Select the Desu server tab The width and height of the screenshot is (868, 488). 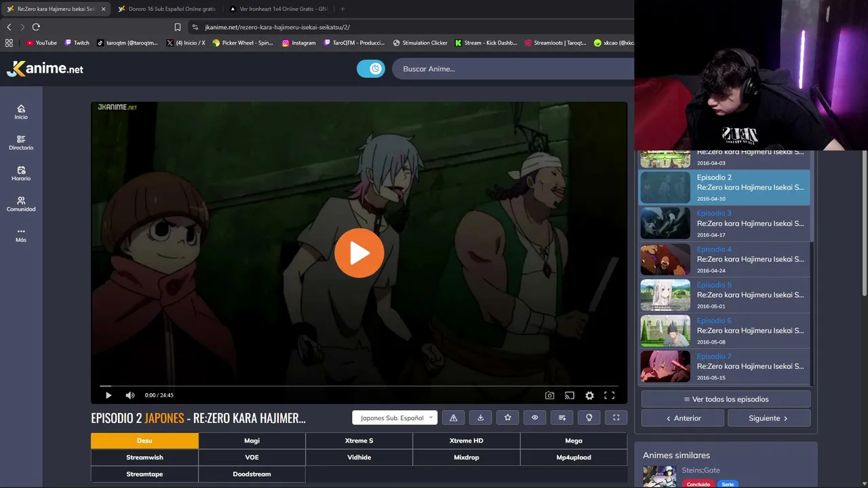coord(144,441)
